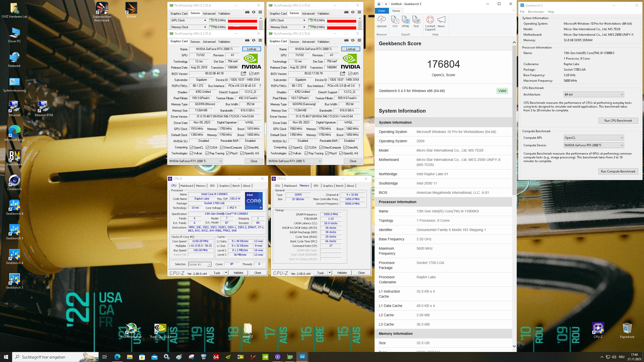Expand GPU Clock sensor dropdown in left GPU-Z

coord(205,20)
